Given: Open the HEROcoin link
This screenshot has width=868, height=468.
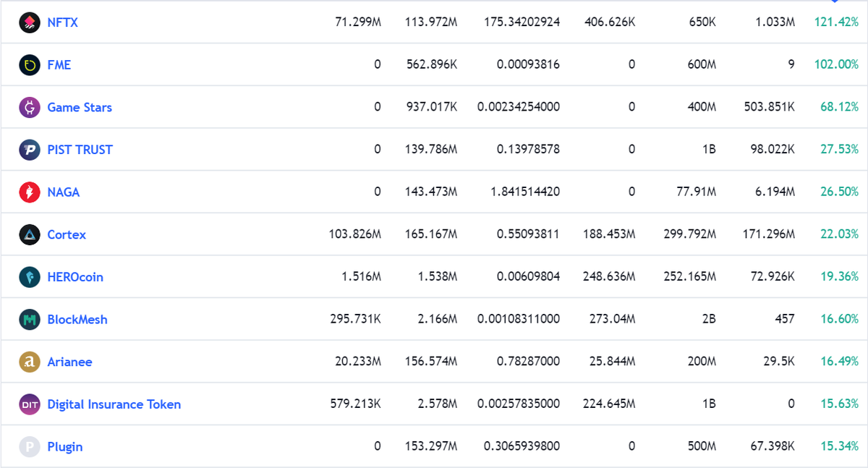Looking at the screenshot, I should coord(75,277).
